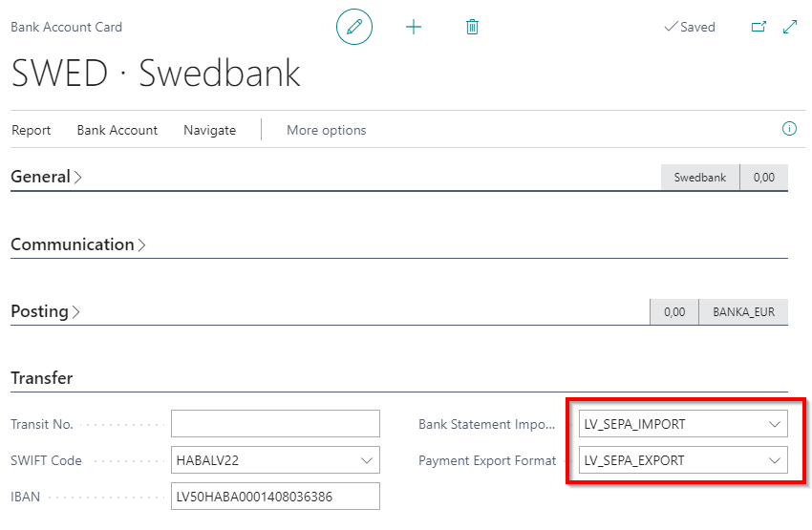Click the IBAN input field

[275, 497]
